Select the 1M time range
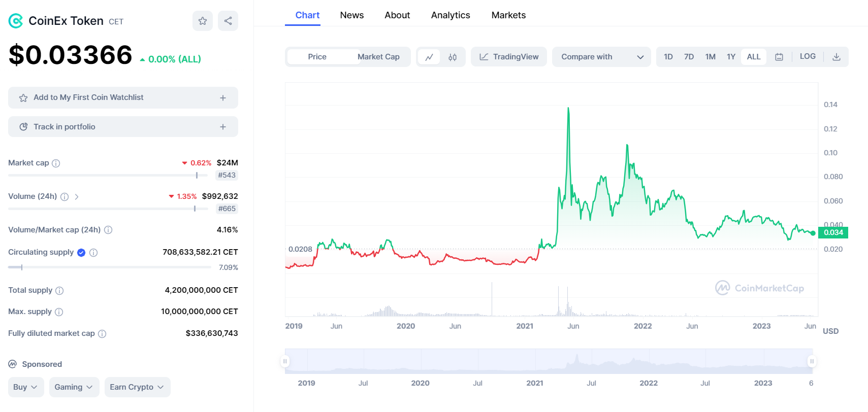 tap(710, 57)
